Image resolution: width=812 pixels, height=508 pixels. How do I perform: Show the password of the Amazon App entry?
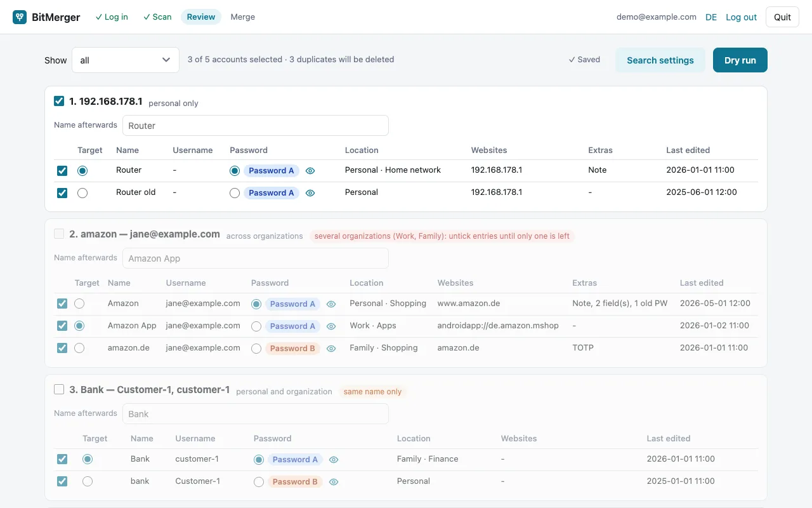point(331,326)
